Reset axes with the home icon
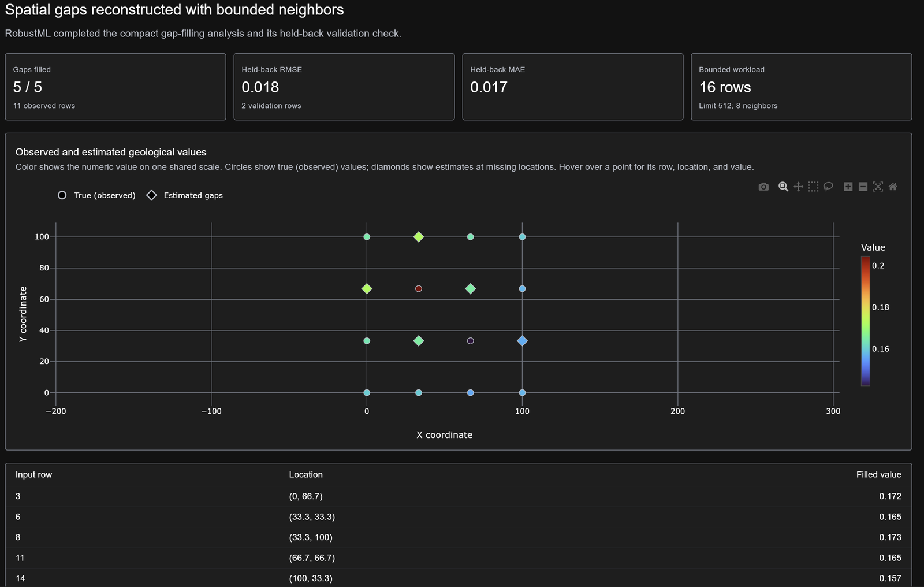Image resolution: width=924 pixels, height=587 pixels. (893, 187)
